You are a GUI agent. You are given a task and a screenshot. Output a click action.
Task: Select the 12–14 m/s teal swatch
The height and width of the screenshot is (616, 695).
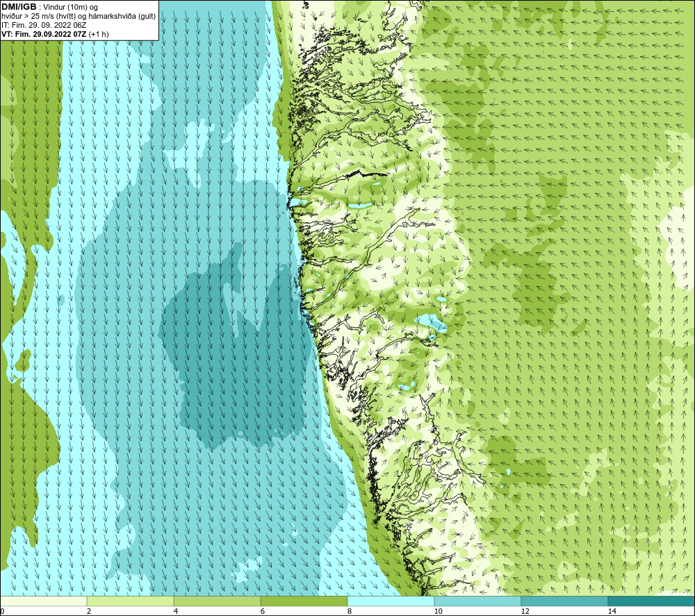(564, 601)
